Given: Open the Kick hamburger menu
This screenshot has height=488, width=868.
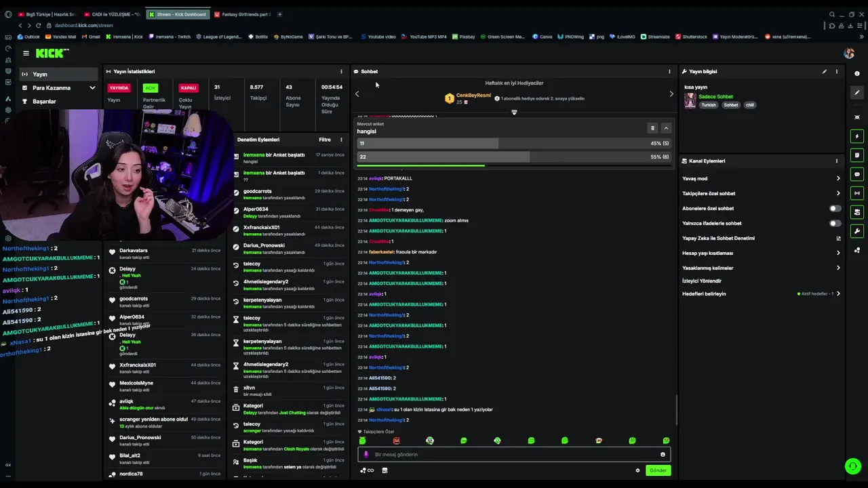Looking at the screenshot, I should coord(26,53).
